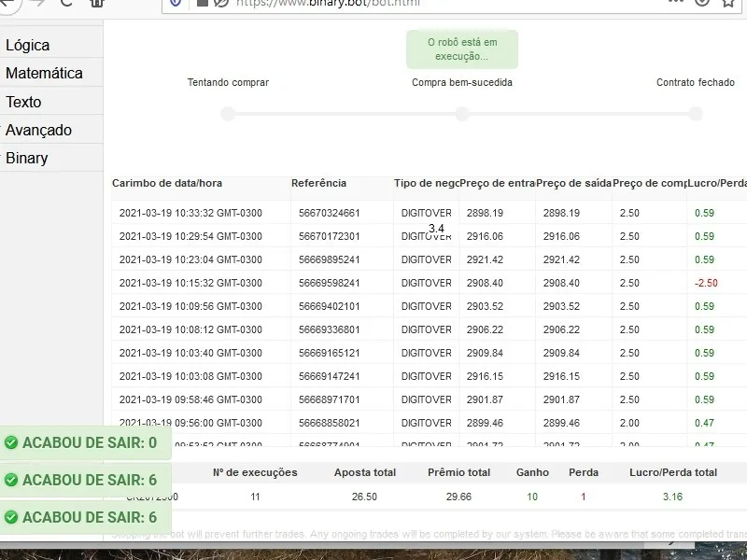747x560 pixels.
Task: Click the bookmark star icon
Action: (x=728, y=3)
